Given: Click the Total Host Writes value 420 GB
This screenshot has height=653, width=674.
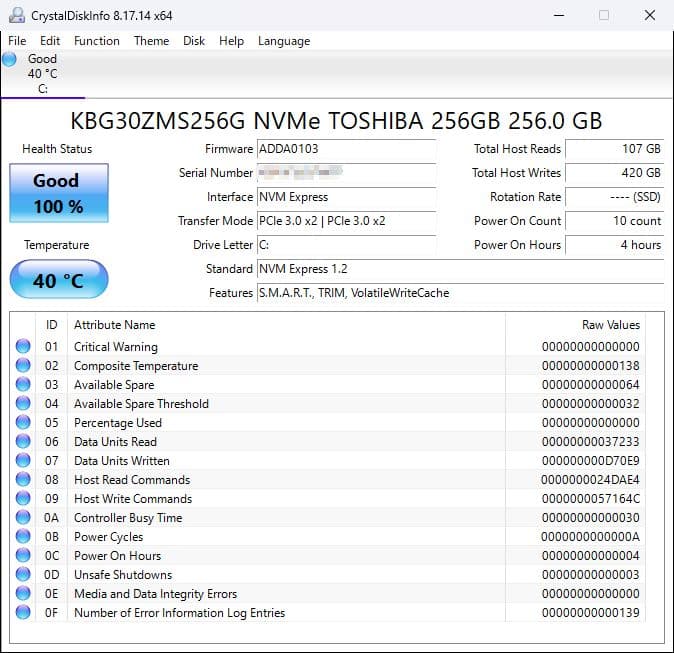Looking at the screenshot, I should (615, 173).
